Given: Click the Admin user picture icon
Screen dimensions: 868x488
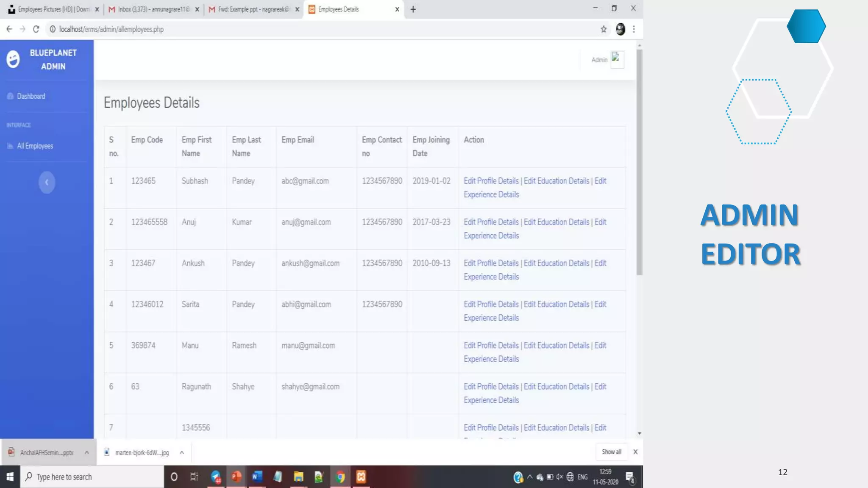Looking at the screenshot, I should (617, 59).
